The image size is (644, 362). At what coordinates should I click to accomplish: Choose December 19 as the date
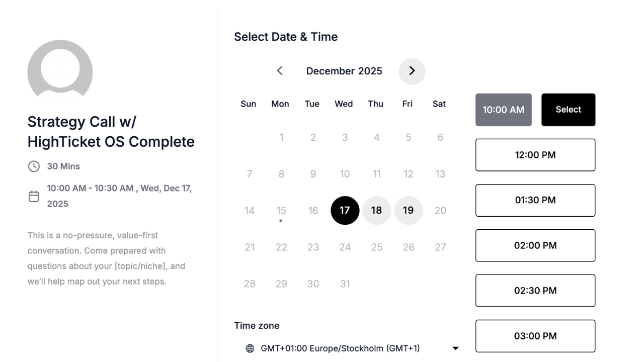[408, 210]
